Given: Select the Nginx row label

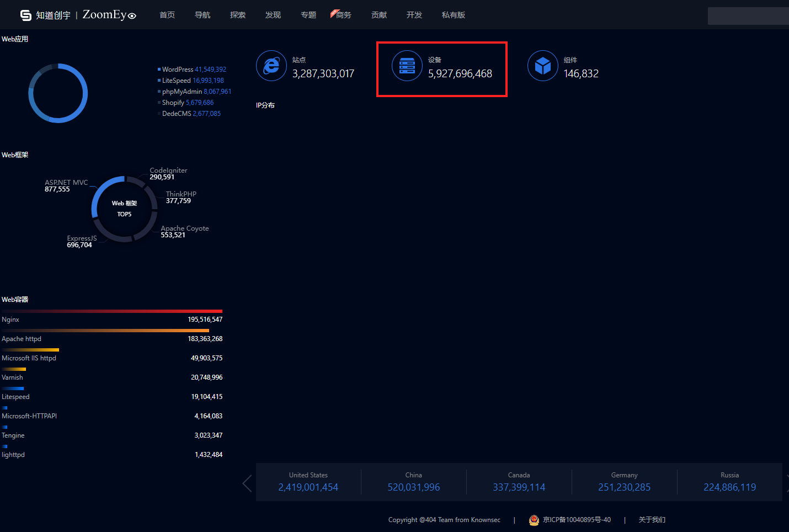Looking at the screenshot, I should pos(10,320).
